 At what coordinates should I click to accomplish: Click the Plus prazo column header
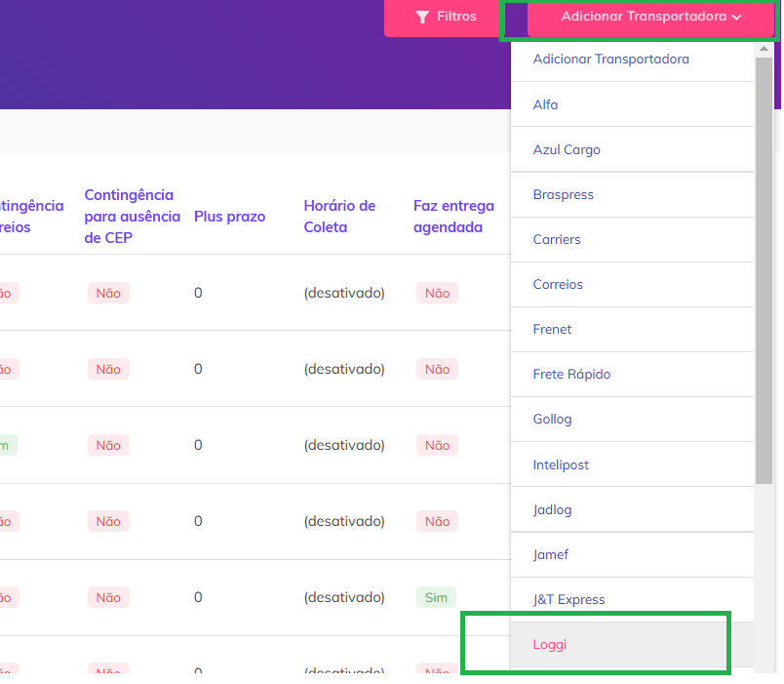click(x=229, y=217)
